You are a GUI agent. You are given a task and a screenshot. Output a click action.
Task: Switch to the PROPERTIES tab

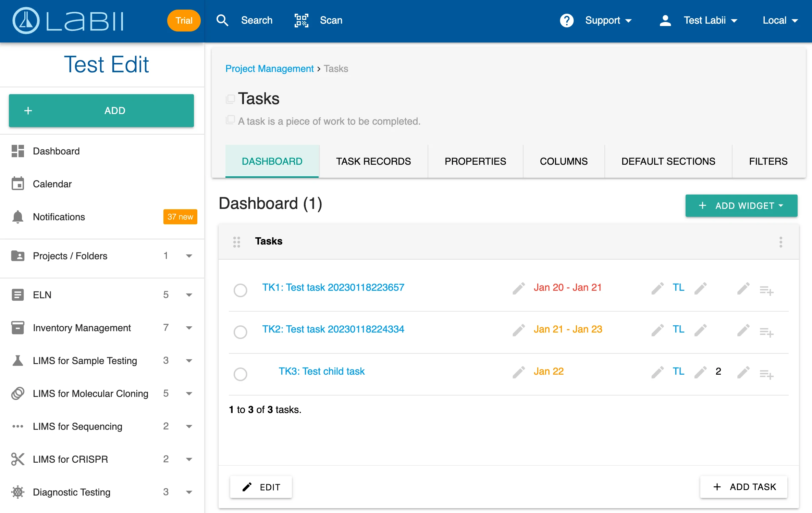(475, 161)
